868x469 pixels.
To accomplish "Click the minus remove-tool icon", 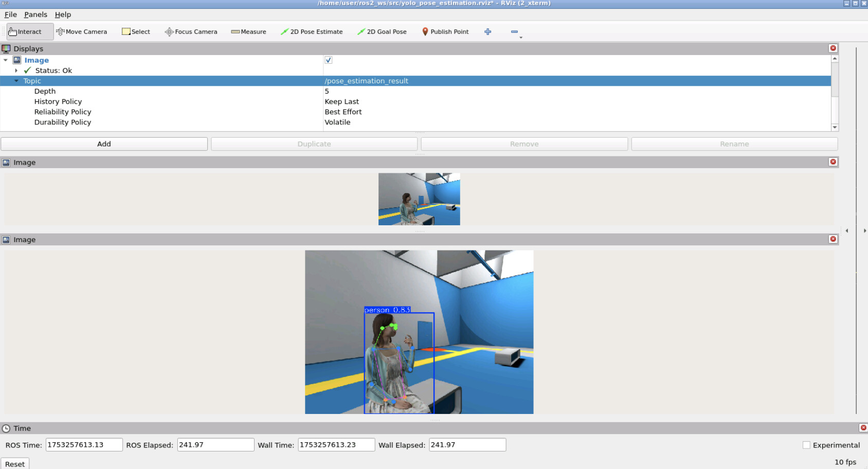I will pyautogui.click(x=514, y=32).
